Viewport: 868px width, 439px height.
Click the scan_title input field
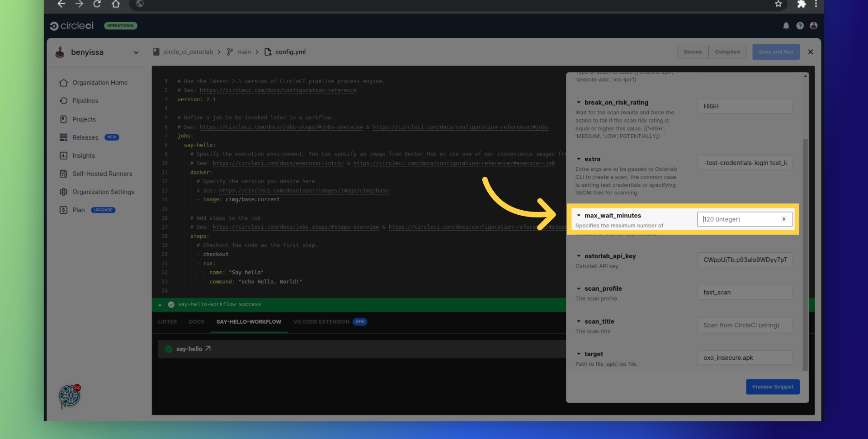[745, 325]
